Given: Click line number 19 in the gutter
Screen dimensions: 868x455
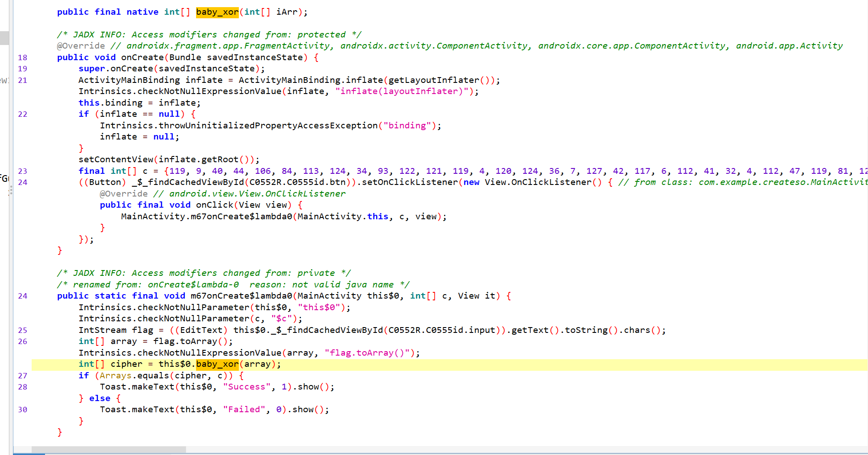Looking at the screenshot, I should (23, 69).
